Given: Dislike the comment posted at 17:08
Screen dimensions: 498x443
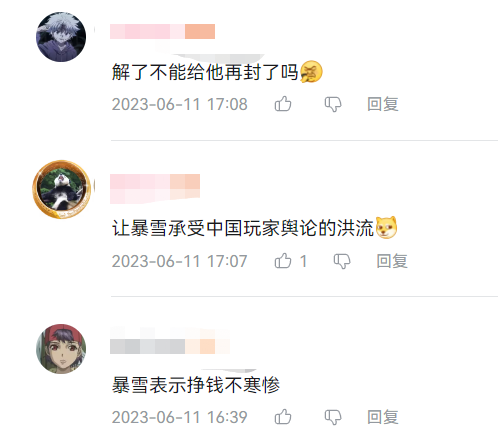Looking at the screenshot, I should coord(333,104).
